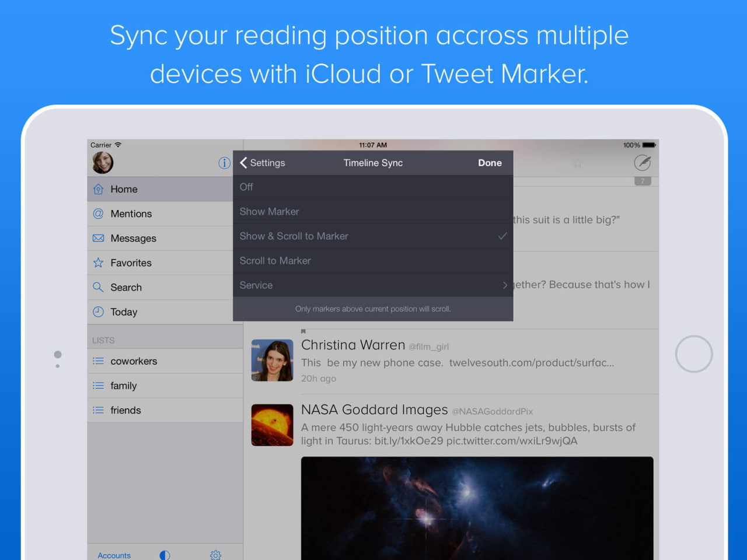Open the NASA Goddard Images avatar
The width and height of the screenshot is (747, 560).
(x=272, y=425)
